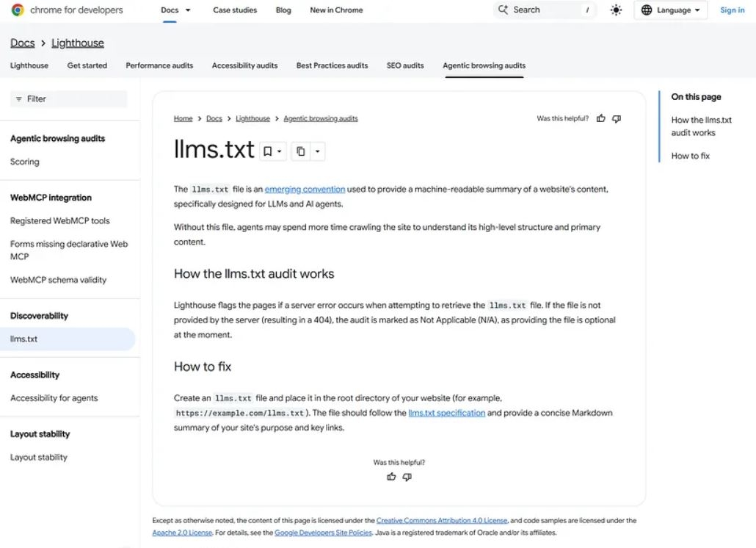Image resolution: width=756 pixels, height=548 pixels.
Task: Click the globe icon in Language button
Action: (647, 10)
